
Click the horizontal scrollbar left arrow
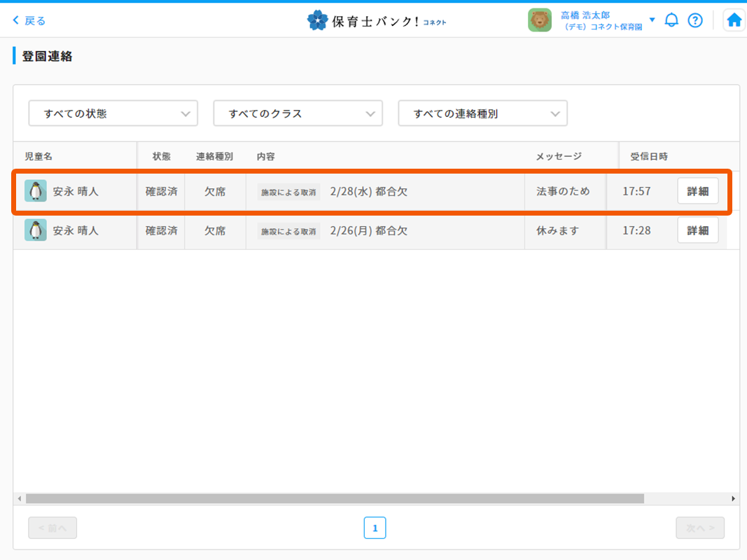click(20, 498)
